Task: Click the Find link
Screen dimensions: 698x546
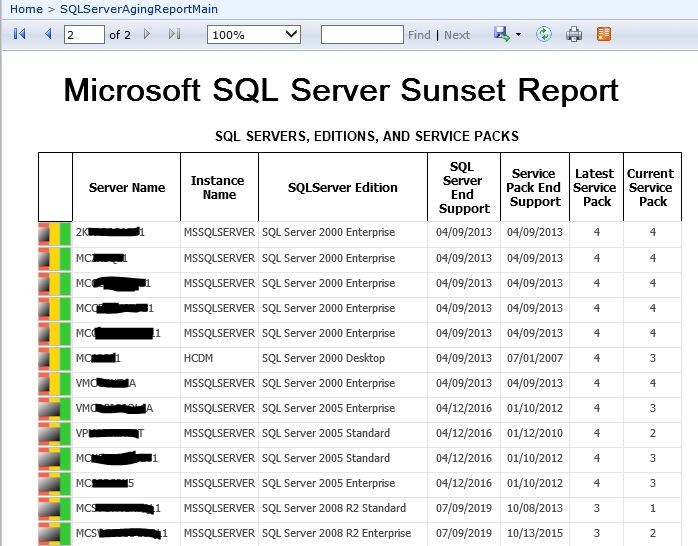Action: 419,35
